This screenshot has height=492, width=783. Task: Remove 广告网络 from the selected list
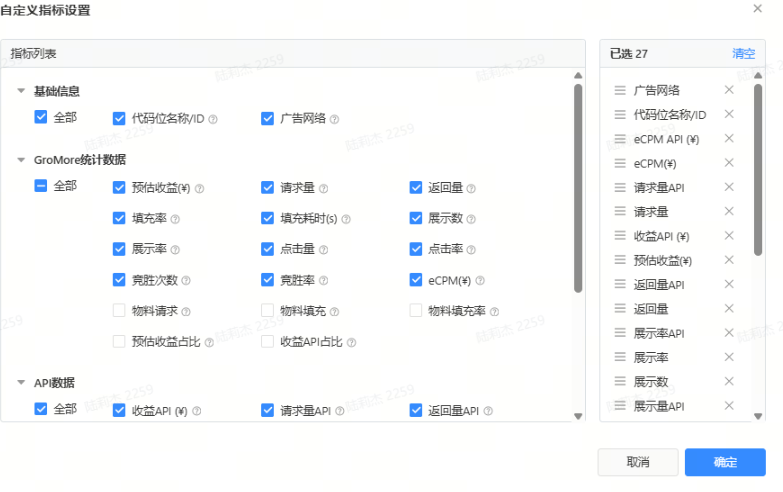pos(729,90)
